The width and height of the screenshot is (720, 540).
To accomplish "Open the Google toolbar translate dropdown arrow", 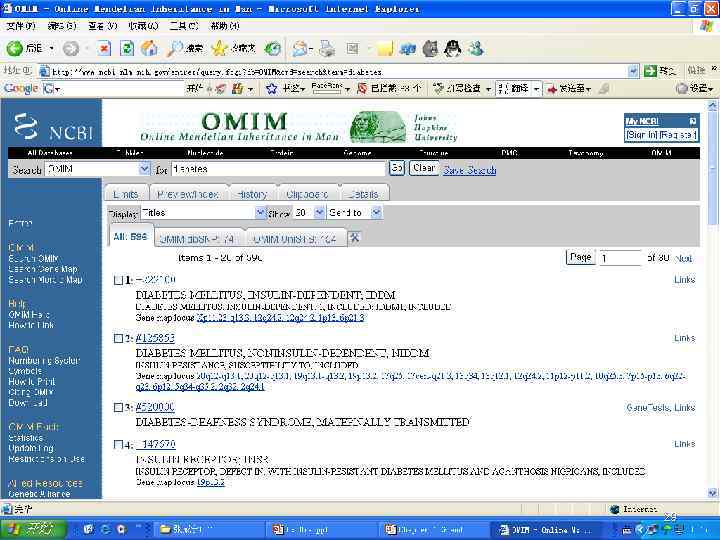I will (x=536, y=89).
